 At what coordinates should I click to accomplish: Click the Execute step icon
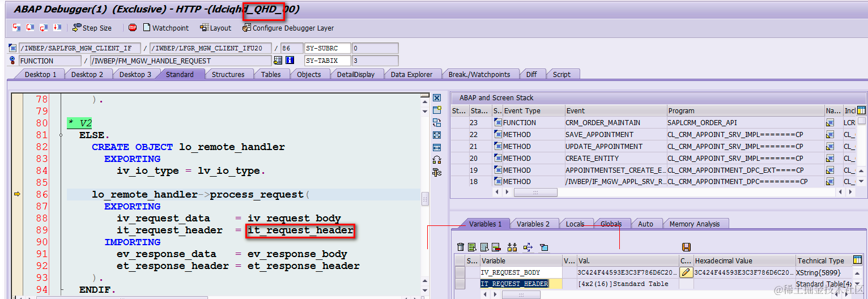pos(30,27)
